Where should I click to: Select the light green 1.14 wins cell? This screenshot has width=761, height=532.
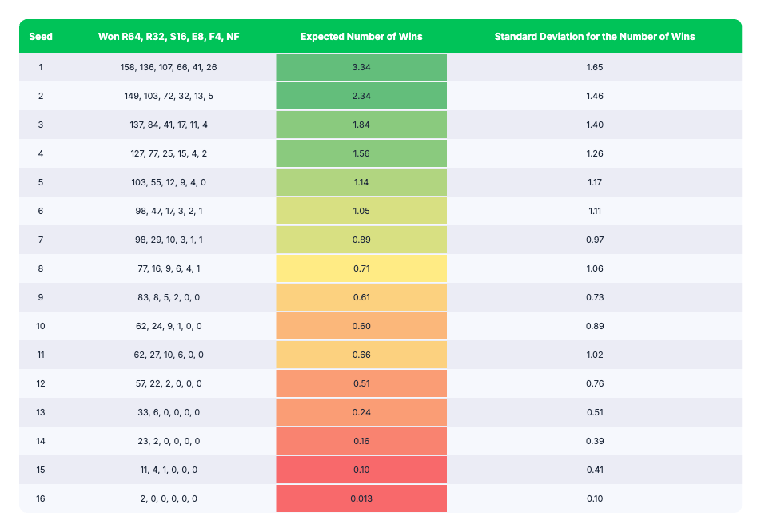361,182
